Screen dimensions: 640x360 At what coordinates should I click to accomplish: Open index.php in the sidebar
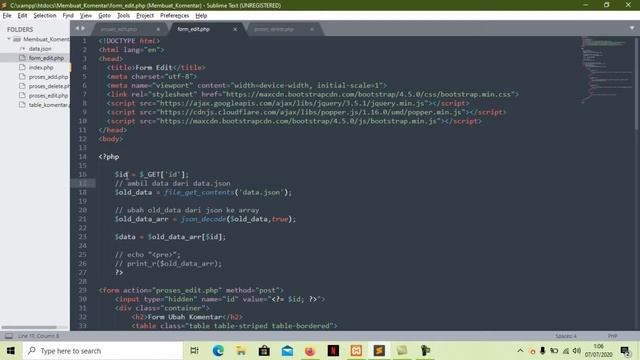coord(41,67)
